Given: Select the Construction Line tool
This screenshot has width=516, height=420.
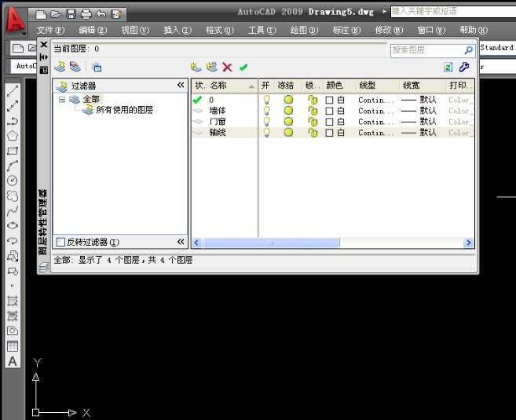Looking at the screenshot, I should [13, 106].
